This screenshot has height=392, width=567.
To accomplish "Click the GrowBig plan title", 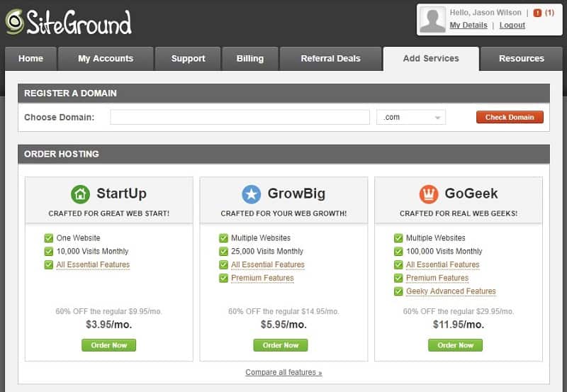I will tap(296, 194).
